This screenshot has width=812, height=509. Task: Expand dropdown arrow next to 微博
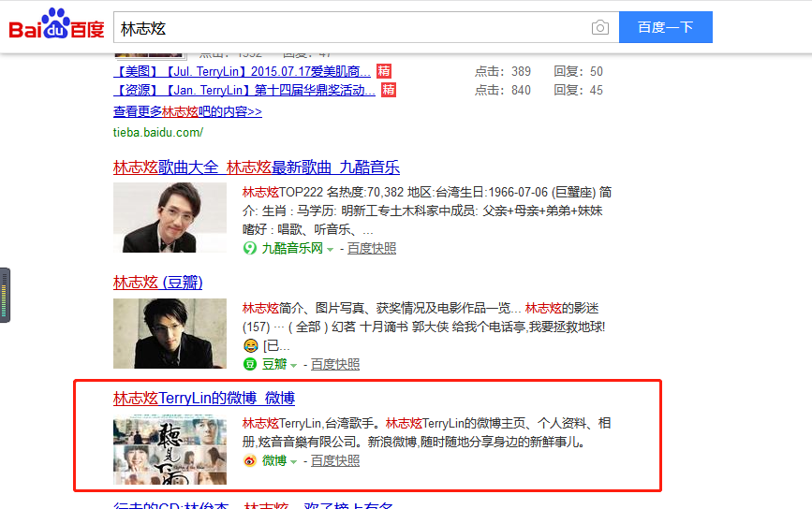tap(294, 461)
